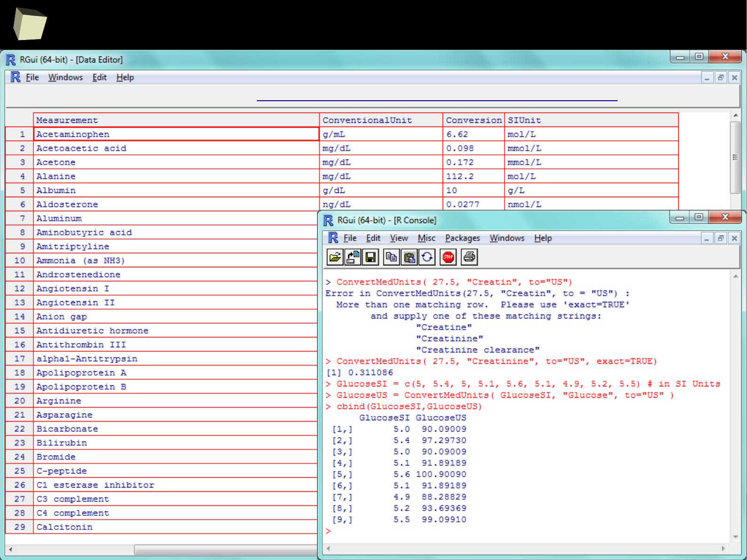Click the empty R Console prompt line
This screenshot has width=747, height=560.
526,531
